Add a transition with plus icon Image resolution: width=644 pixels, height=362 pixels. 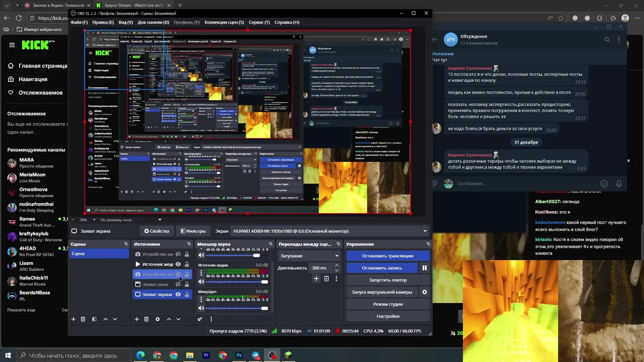(316, 279)
